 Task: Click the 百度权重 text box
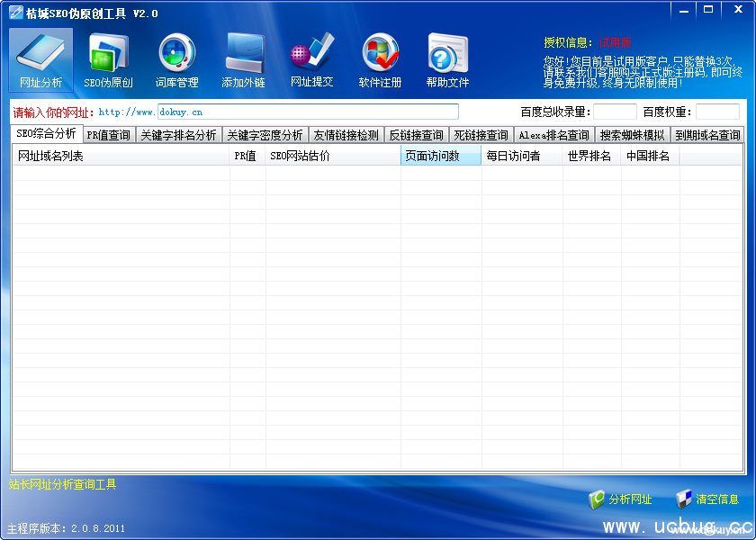[x=717, y=112]
